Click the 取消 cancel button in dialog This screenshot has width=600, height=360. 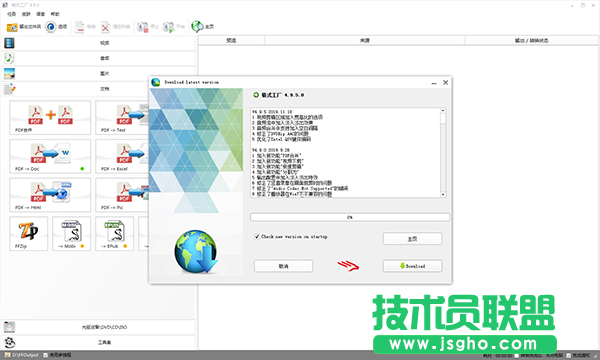tap(284, 266)
